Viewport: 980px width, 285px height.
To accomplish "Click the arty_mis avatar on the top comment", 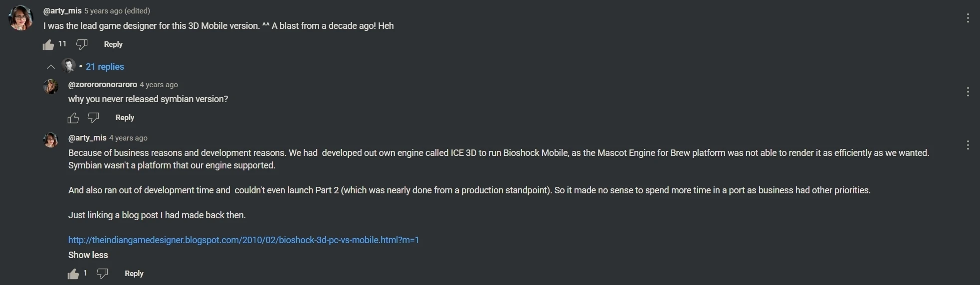I will 21,18.
